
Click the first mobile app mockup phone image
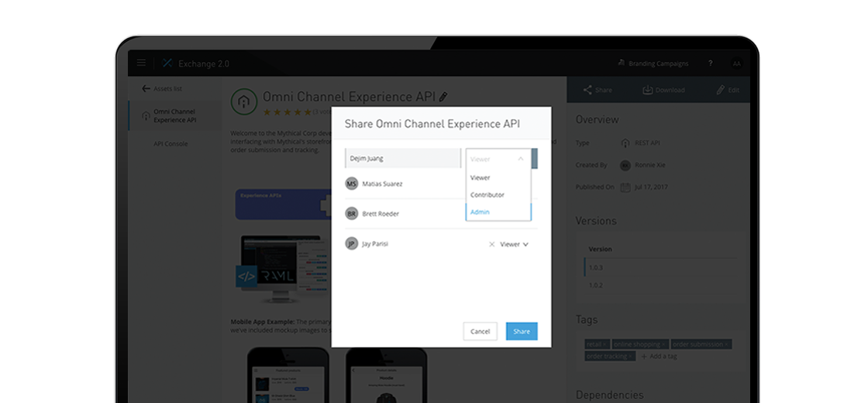tap(288, 375)
